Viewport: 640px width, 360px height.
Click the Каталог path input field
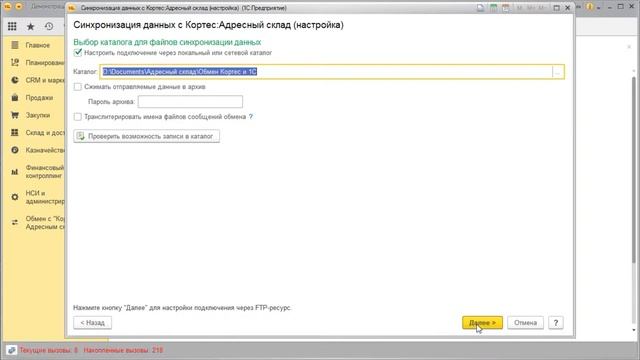click(x=326, y=72)
